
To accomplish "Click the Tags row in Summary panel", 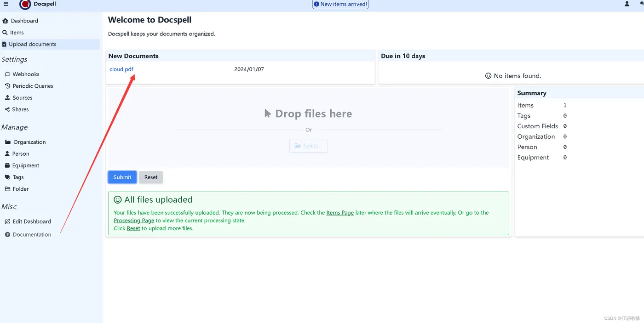I will pyautogui.click(x=543, y=116).
